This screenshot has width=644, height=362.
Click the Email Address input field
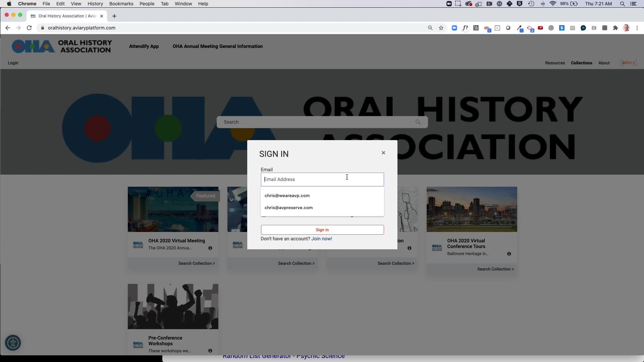[x=322, y=180]
